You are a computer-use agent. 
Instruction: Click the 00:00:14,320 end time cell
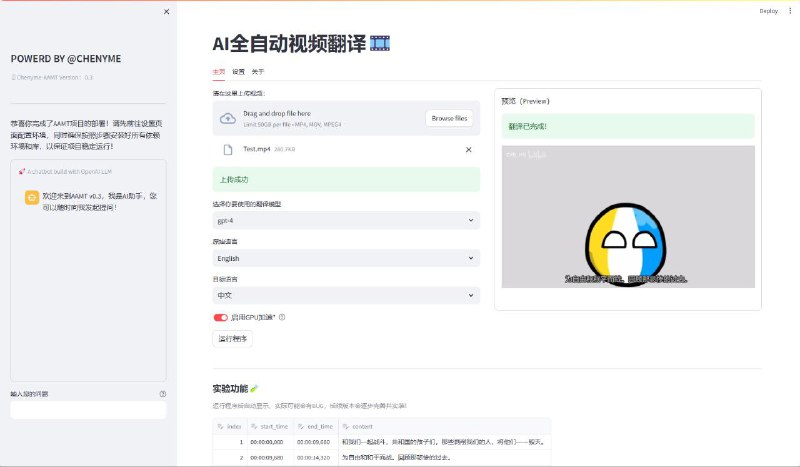click(x=316, y=458)
